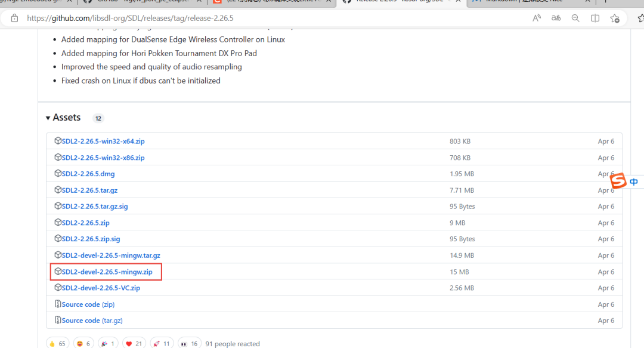React with the laughing emoji showing 6

83,343
